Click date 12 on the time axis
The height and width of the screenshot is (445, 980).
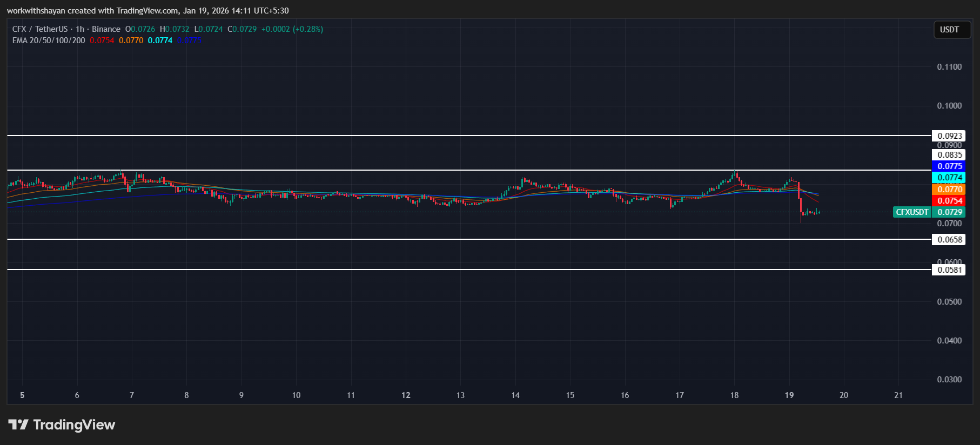[x=406, y=395]
